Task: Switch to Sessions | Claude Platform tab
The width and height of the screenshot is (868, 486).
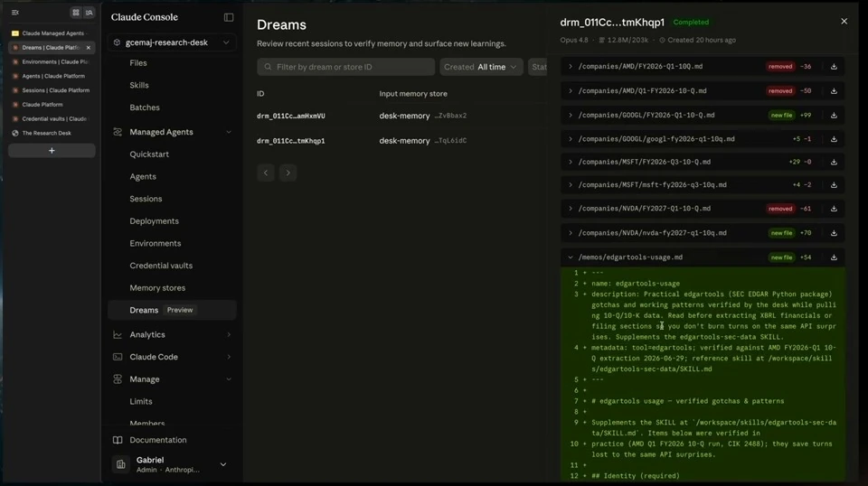Action: [52, 90]
